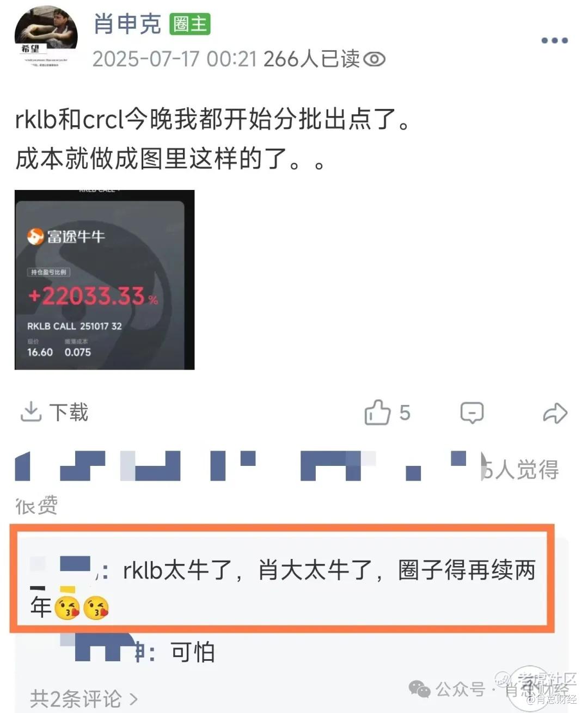Viewport: 588px width, 713px height.
Task: Tap the share arrow icon
Action: 555,413
